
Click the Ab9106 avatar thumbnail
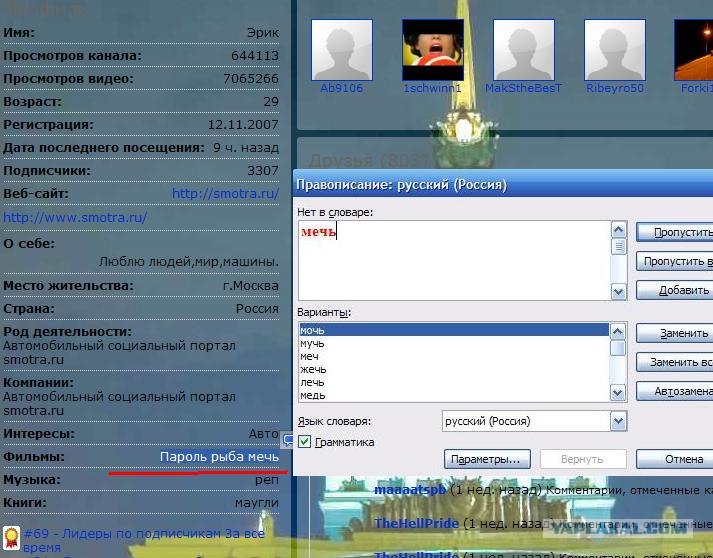[x=341, y=50]
